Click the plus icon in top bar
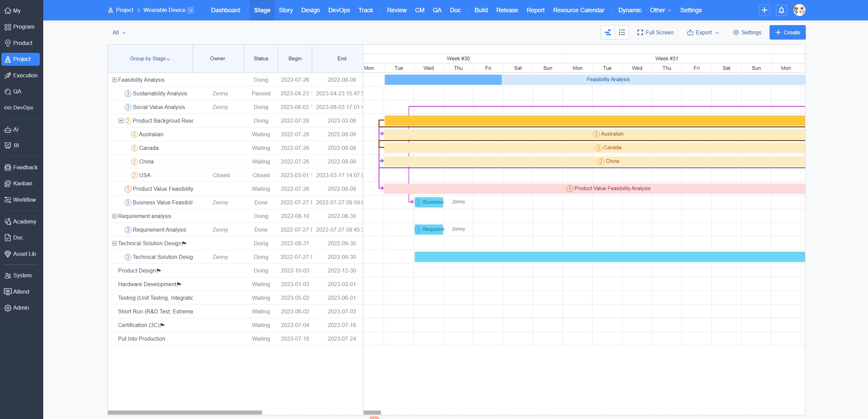Image resolution: width=868 pixels, height=419 pixels. point(765,10)
